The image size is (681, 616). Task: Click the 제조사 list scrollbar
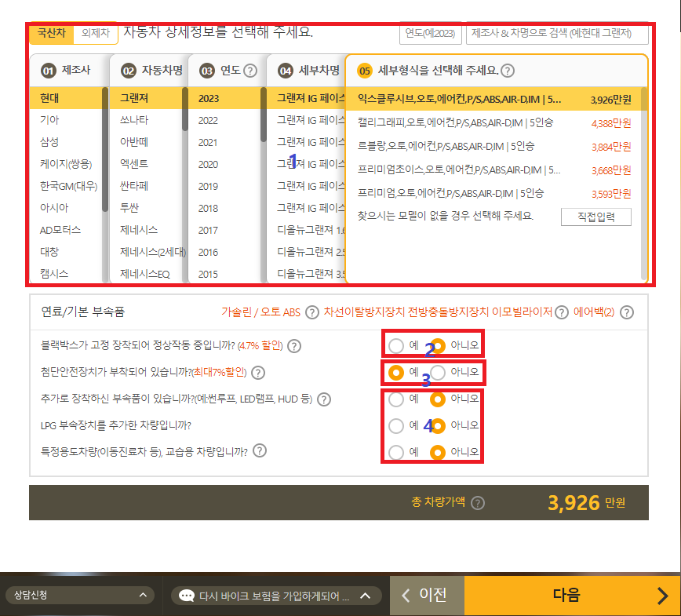point(104,149)
